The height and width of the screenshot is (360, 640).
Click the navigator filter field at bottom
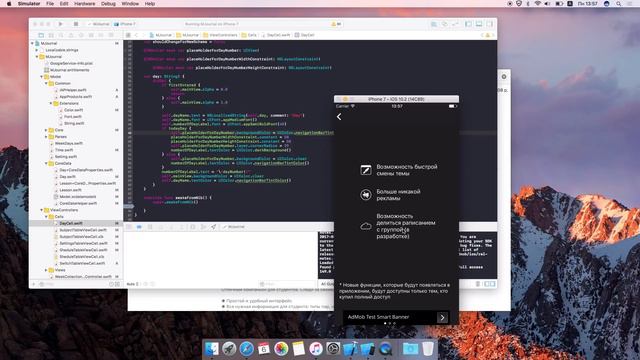tap(74, 284)
